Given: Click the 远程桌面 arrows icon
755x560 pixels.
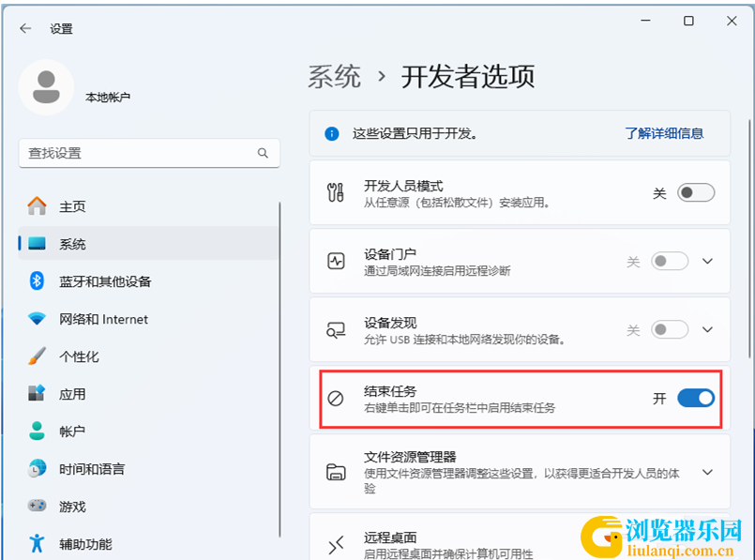Looking at the screenshot, I should 336,545.
